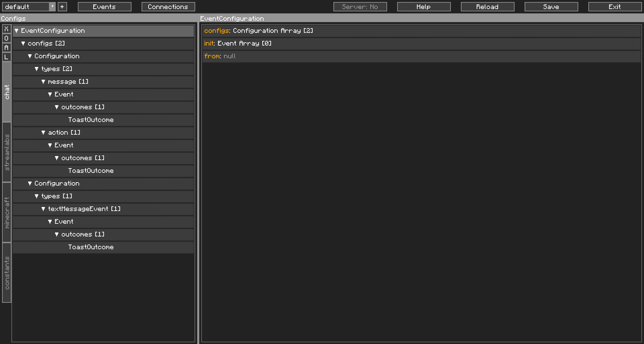Switch to the minecraft vertical tab

pyautogui.click(x=7, y=212)
